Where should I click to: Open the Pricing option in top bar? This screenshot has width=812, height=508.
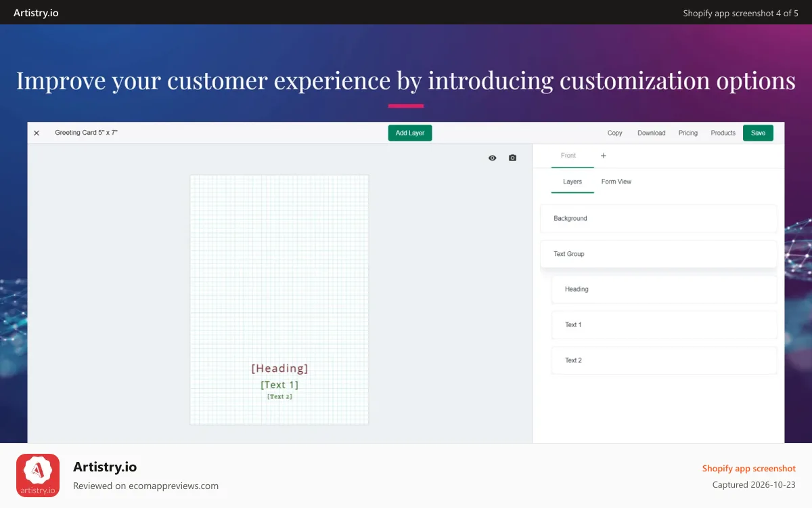click(688, 133)
